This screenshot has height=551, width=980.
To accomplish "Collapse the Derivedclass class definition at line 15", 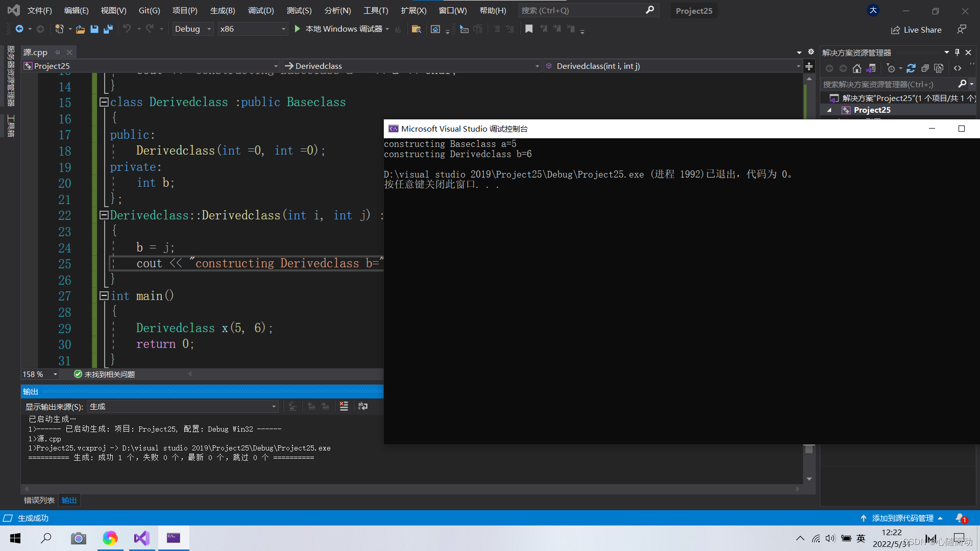I will (x=104, y=102).
